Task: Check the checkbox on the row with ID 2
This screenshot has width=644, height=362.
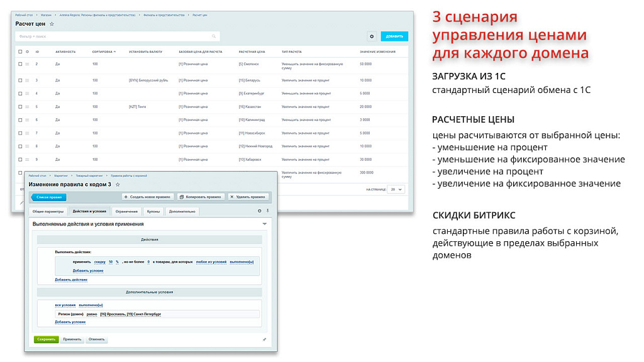Action: coord(19,64)
